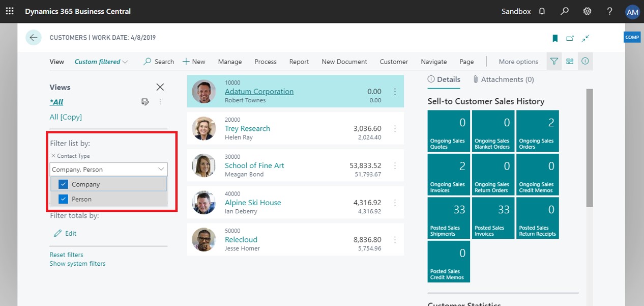Open the Relecloud customer
Viewport: 644px width, 306px height.
241,240
